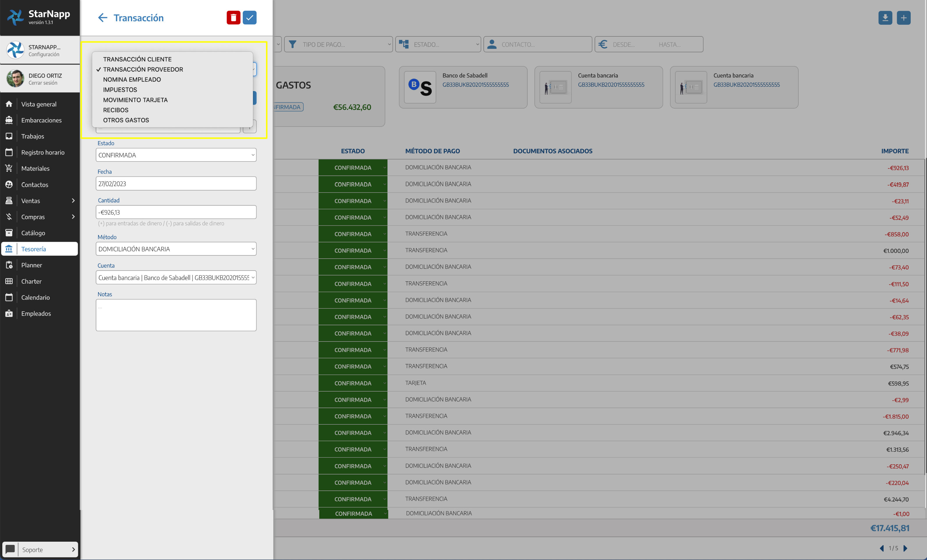Screen dimensions: 927x560
Task: Open Método DOMICILIACIÓN BANCARIA dropdown
Action: pyautogui.click(x=176, y=249)
